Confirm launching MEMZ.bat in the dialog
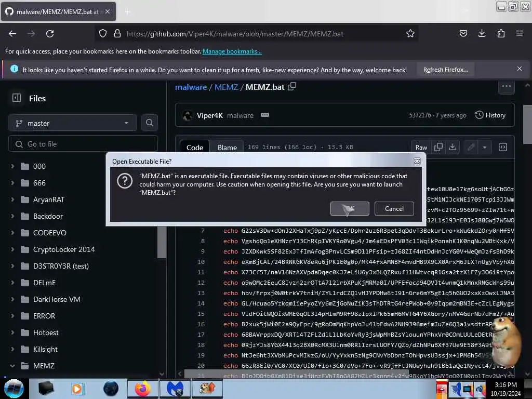The height and width of the screenshot is (399, 532). [350, 209]
